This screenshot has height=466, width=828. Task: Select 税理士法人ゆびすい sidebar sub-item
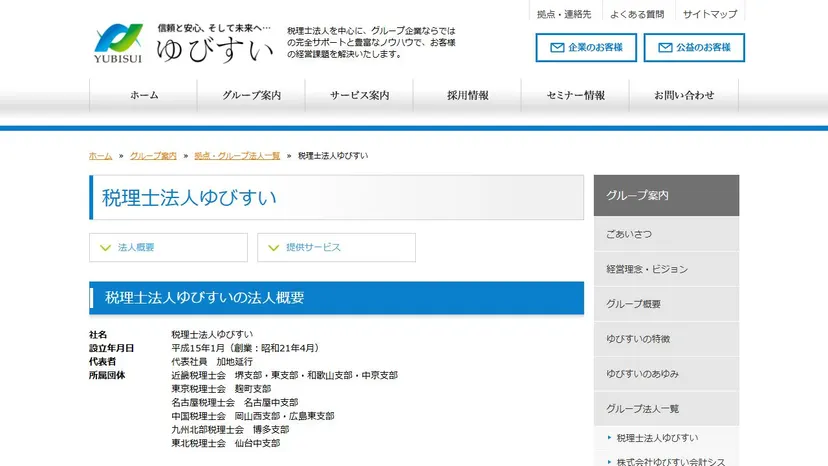pos(657,438)
